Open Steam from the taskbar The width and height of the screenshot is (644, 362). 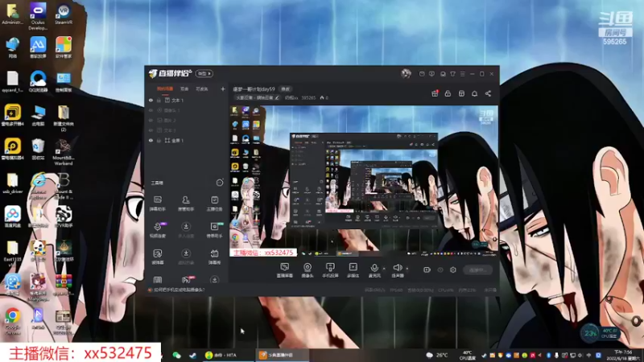click(192, 355)
